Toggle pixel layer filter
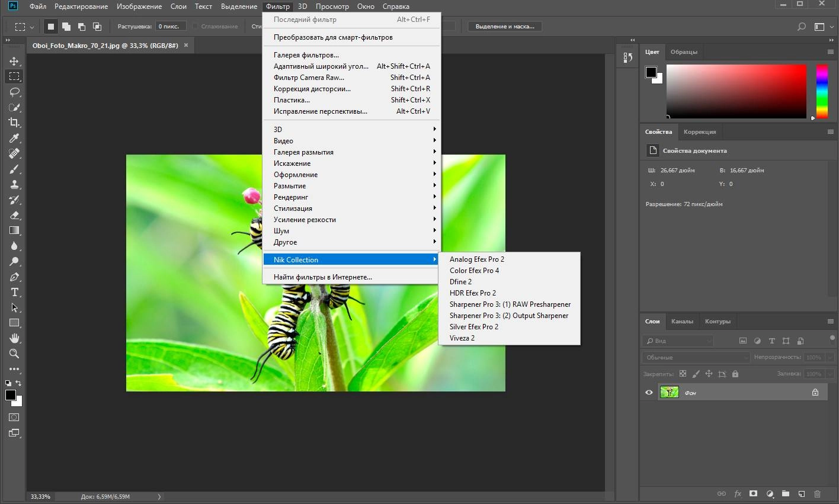The height and width of the screenshot is (504, 839). 743,341
